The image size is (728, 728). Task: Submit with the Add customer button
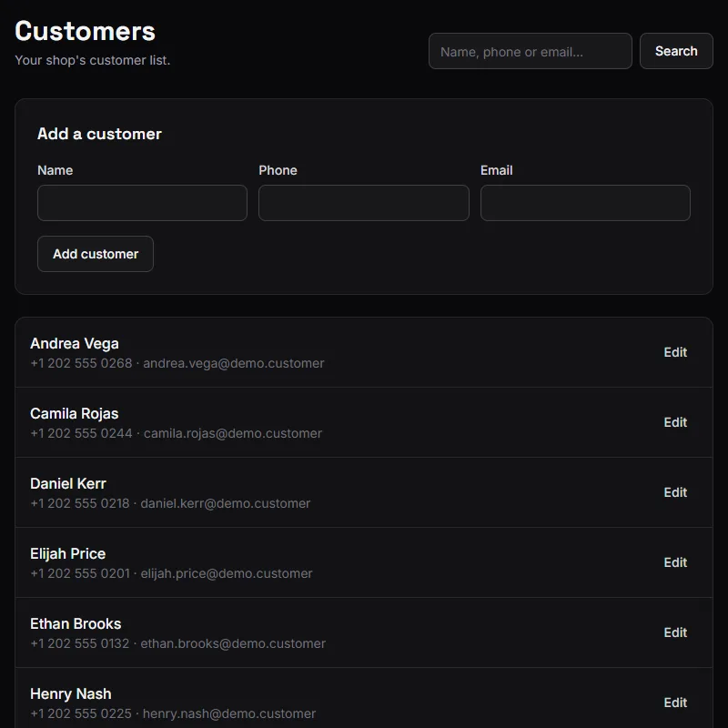click(x=96, y=254)
